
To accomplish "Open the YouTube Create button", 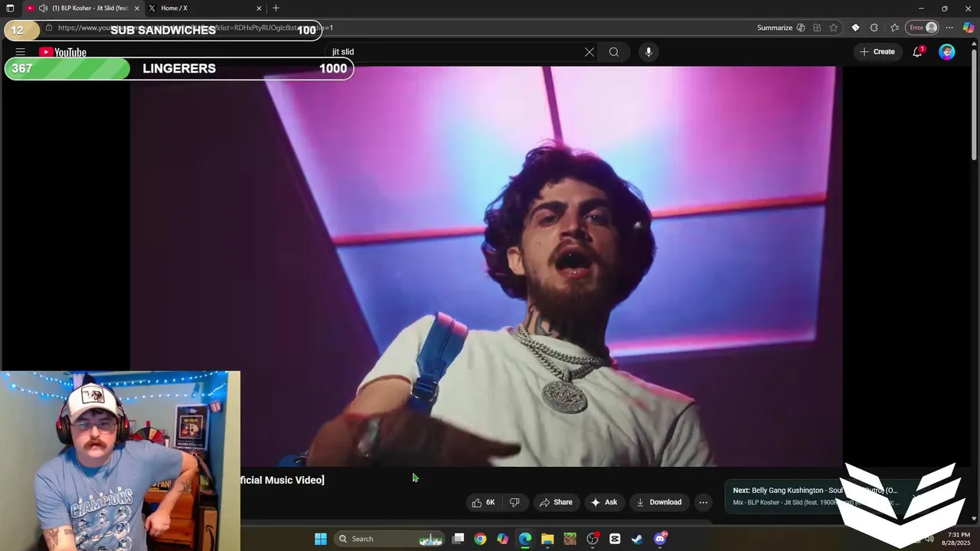I will pyautogui.click(x=877, y=52).
